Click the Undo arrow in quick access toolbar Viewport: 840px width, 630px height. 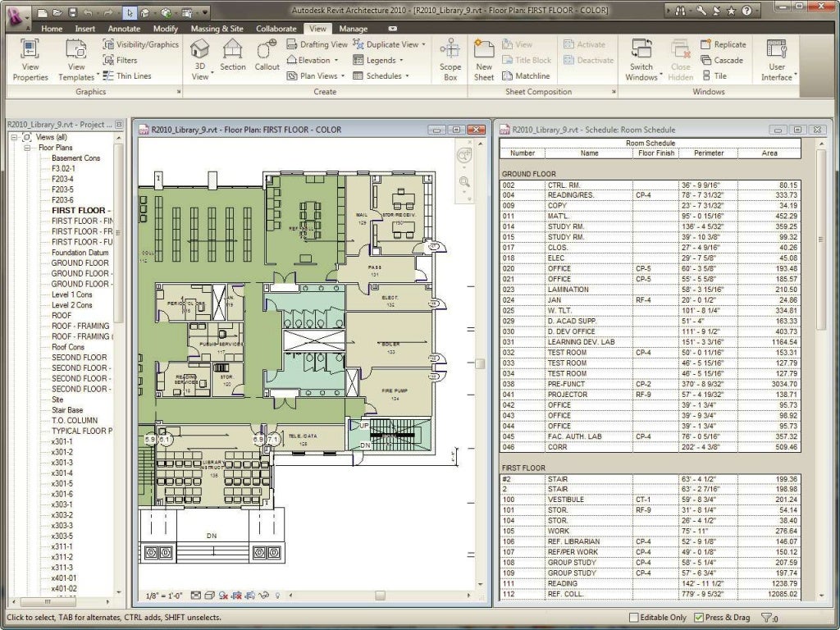(x=89, y=11)
